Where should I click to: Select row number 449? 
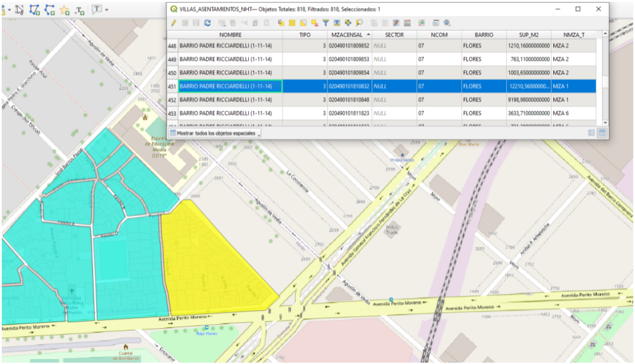[x=172, y=59]
